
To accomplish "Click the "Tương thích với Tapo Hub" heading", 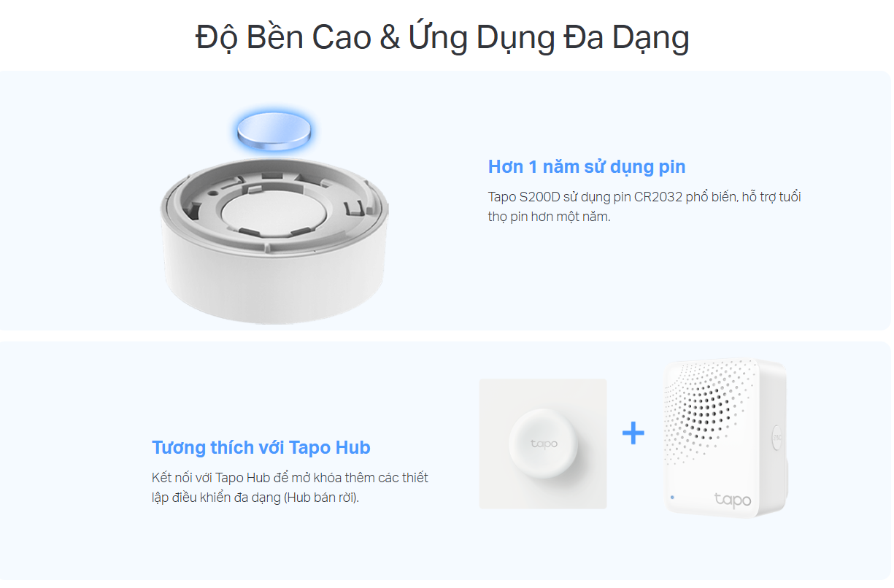I will (261, 447).
